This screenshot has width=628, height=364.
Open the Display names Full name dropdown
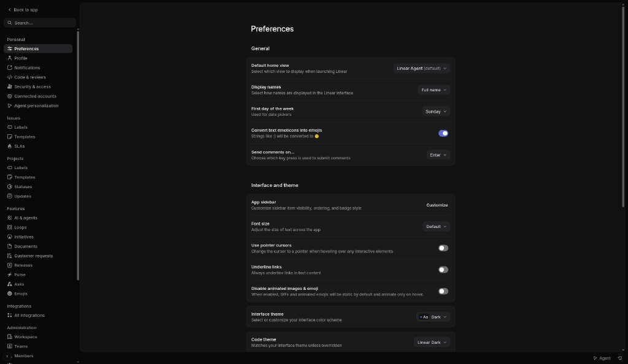coord(434,90)
